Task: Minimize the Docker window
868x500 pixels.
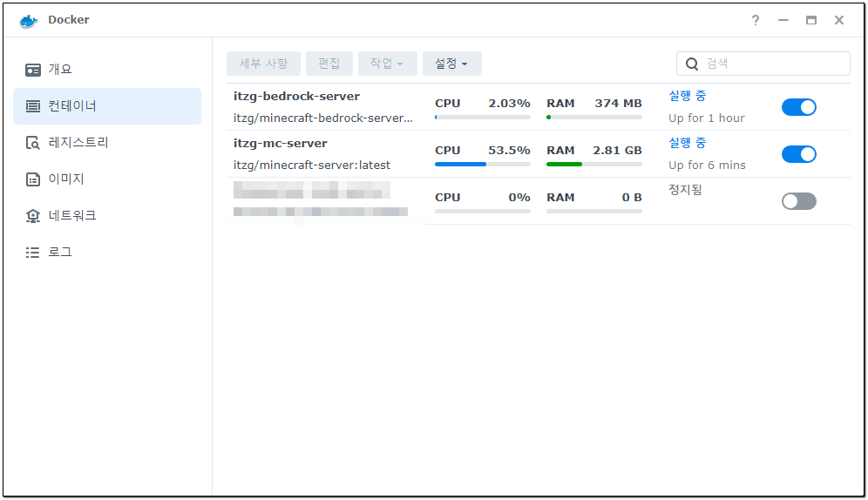Action: [783, 20]
